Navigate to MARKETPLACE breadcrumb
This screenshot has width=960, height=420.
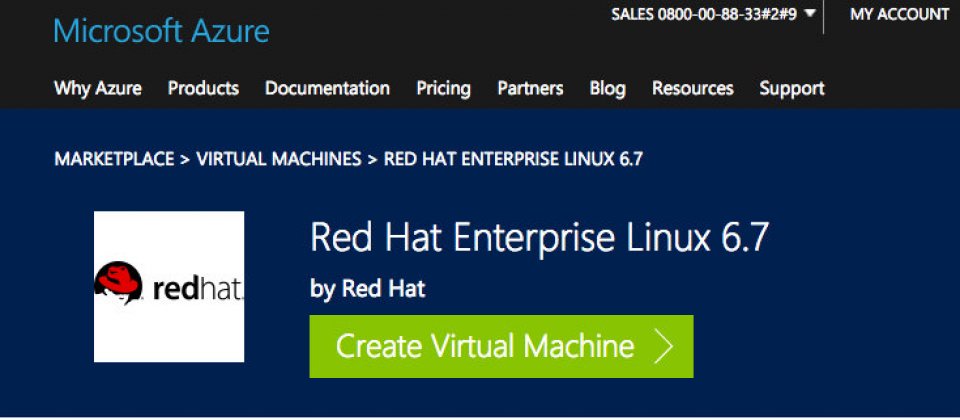114,159
